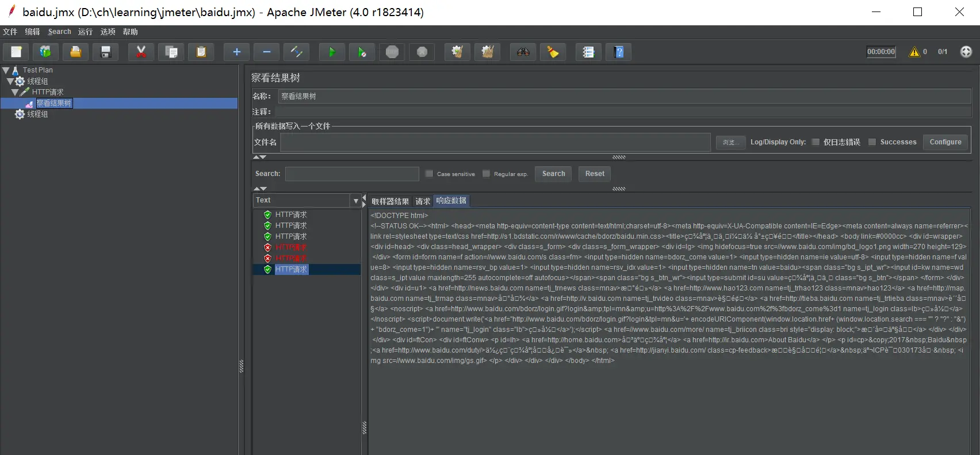Viewport: 980px width, 455px height.
Task: Click the Open file folder icon
Action: [x=75, y=52]
